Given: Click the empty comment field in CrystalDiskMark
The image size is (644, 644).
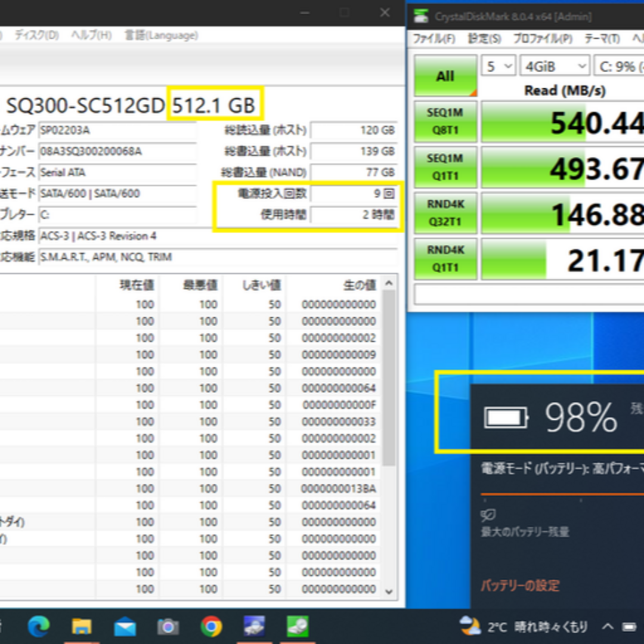Looking at the screenshot, I should (529, 294).
